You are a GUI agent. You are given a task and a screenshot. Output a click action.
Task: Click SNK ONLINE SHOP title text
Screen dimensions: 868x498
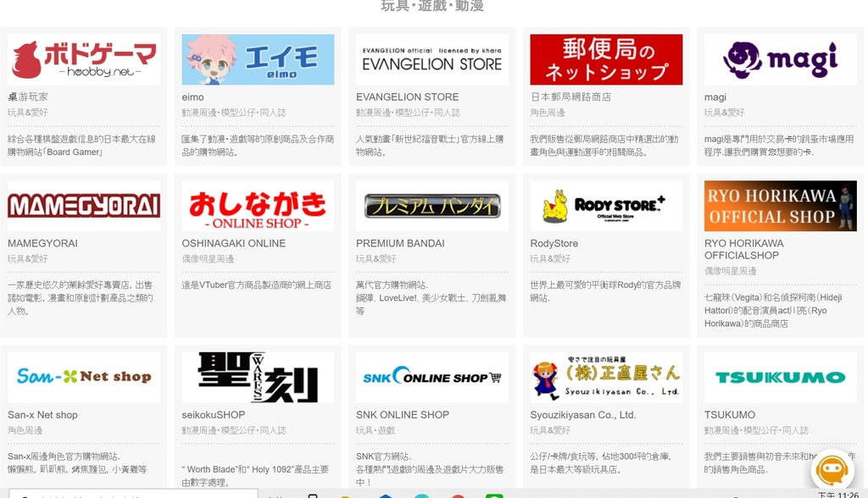(403, 414)
